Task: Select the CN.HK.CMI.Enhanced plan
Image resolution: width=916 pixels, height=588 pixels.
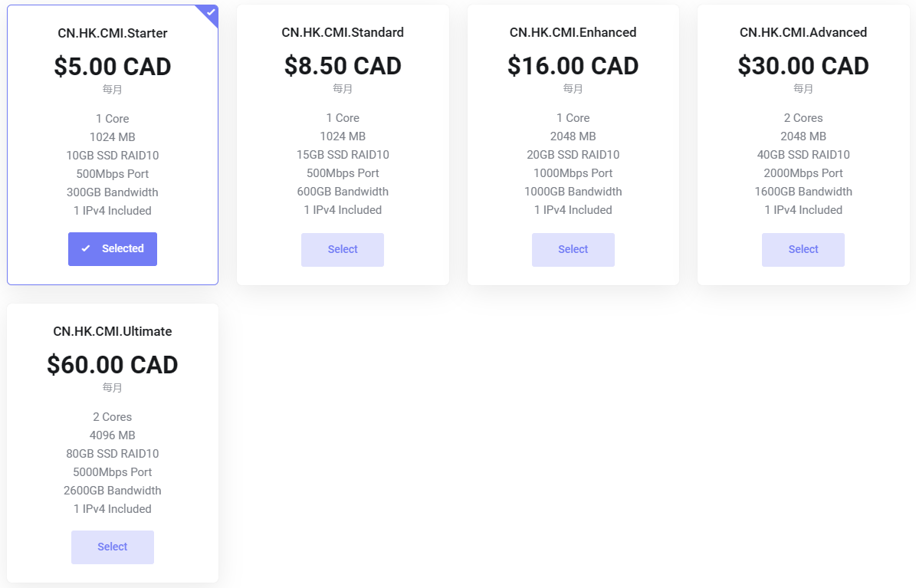Action: click(x=573, y=250)
